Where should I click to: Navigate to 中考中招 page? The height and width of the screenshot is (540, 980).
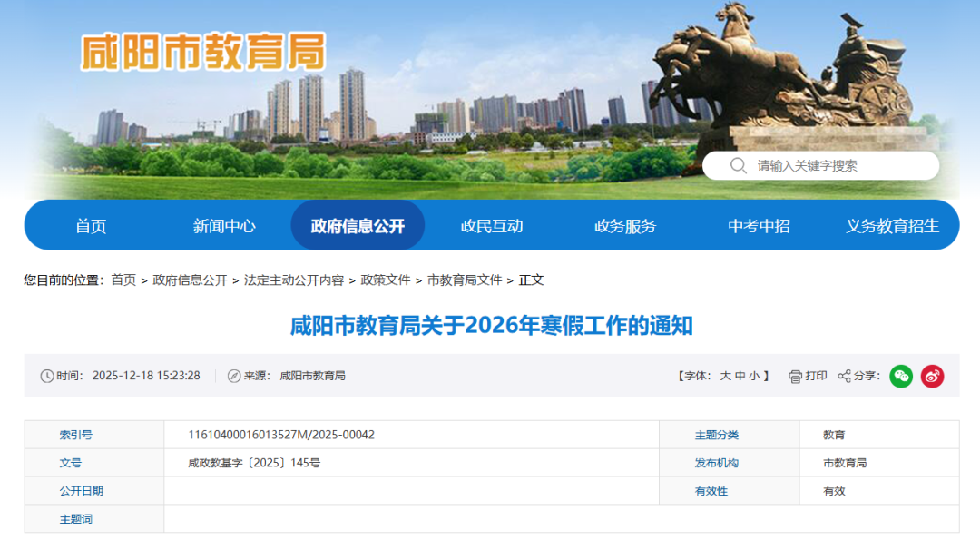(x=759, y=226)
